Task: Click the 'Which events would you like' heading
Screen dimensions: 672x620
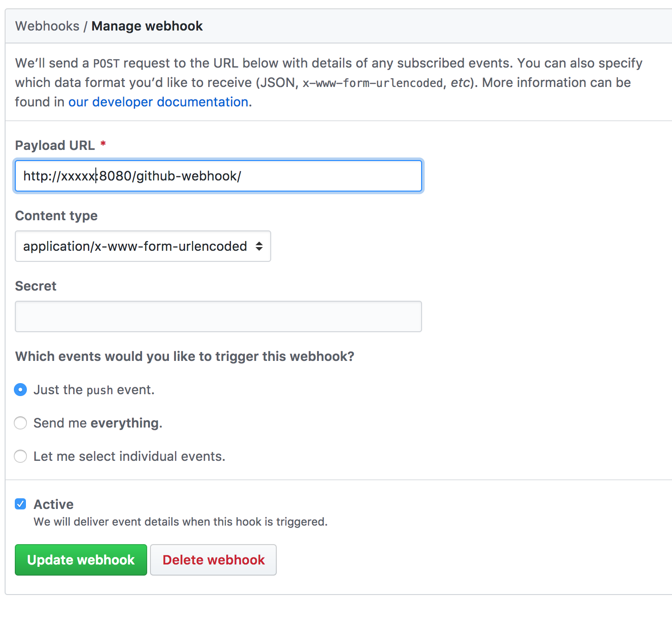Action: coord(184,356)
